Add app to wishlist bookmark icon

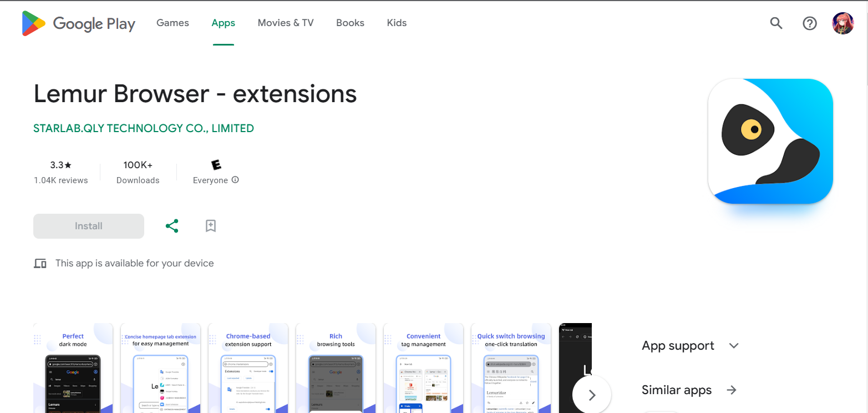(x=210, y=226)
